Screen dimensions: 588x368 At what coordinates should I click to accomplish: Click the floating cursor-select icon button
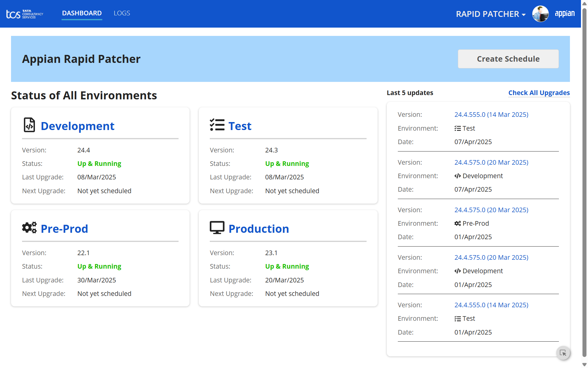pyautogui.click(x=563, y=353)
